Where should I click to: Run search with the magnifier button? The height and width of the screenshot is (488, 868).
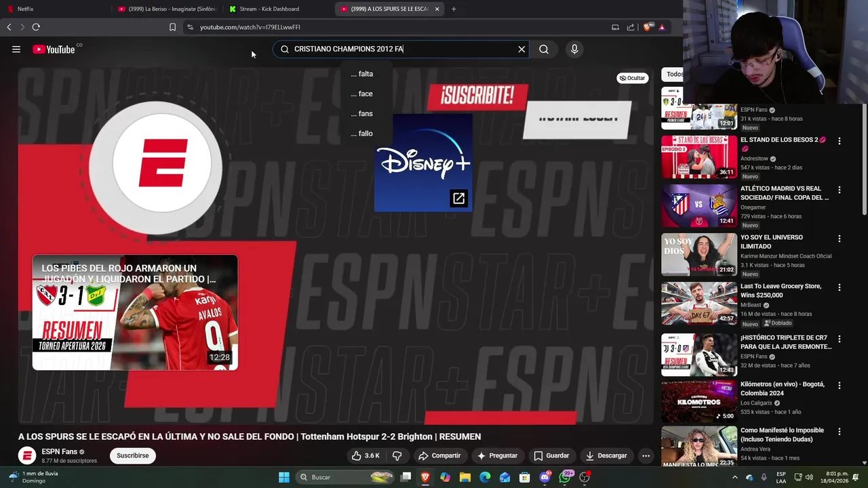coord(544,49)
